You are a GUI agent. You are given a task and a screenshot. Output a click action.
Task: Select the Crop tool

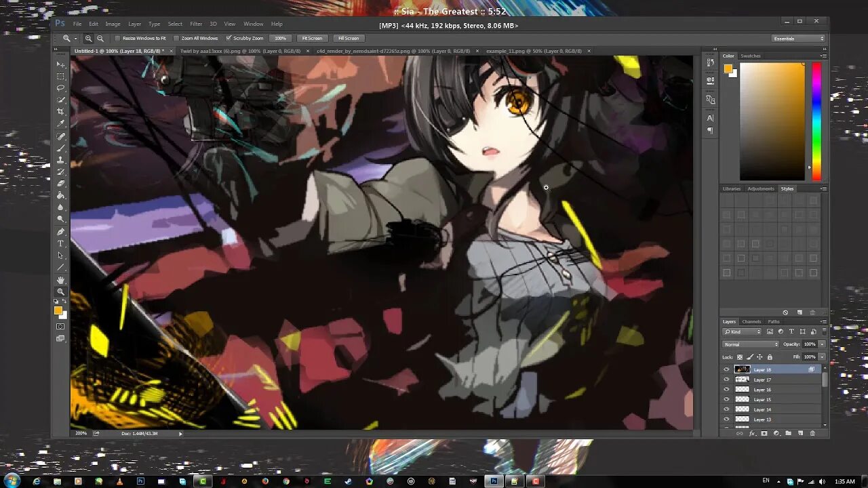(x=60, y=111)
